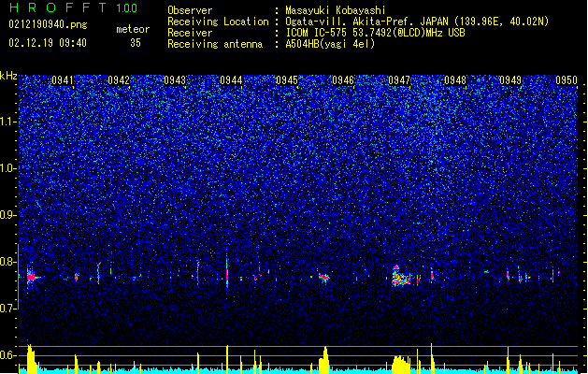Click the large meteor echo near 0947
This screenshot has height=374, width=588.
[x=401, y=276]
